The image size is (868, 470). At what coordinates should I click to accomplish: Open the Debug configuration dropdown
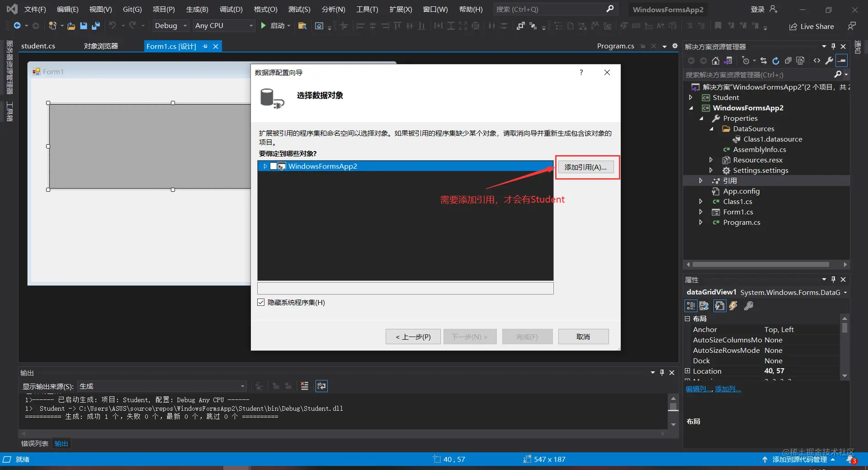(170, 26)
